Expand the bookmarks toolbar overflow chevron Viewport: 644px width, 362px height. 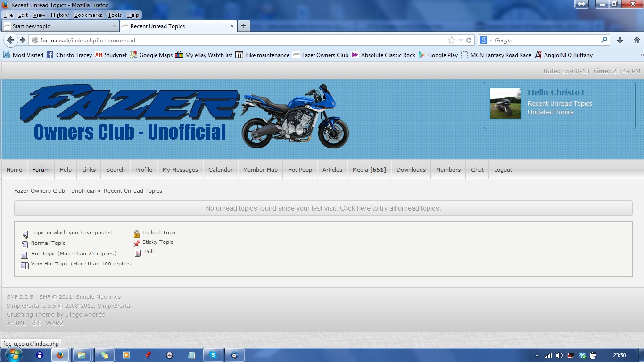pos(641,55)
